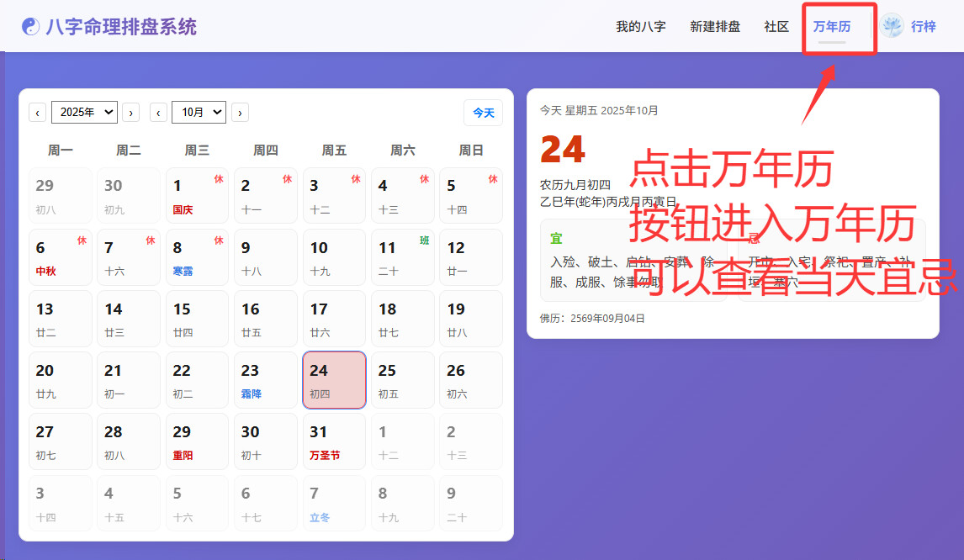The image size is (964, 560).
Task: Select October 6 中秋 date cell
Action: click(60, 257)
